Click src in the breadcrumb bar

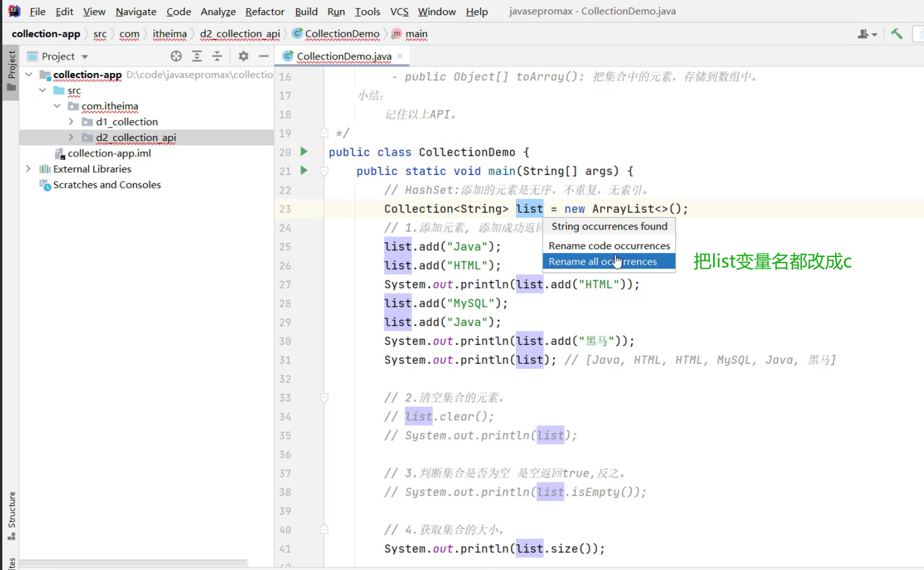[100, 34]
